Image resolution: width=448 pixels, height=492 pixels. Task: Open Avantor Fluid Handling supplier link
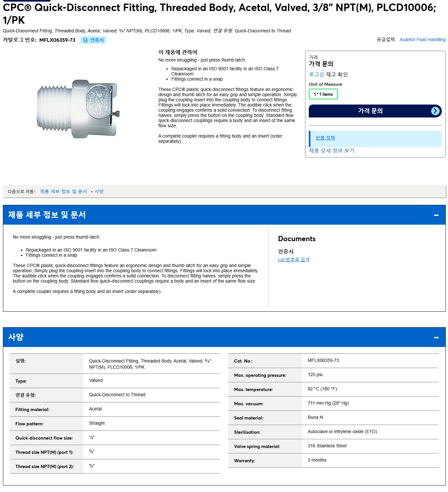click(422, 39)
